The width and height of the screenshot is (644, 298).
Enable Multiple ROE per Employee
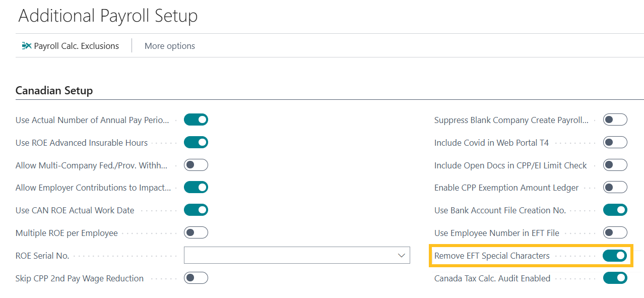(196, 233)
